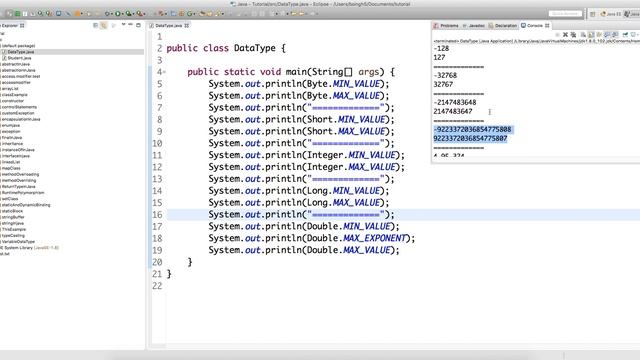Toggle Scroll Lock in Console toolbar
640x360 pixels.
591,35
